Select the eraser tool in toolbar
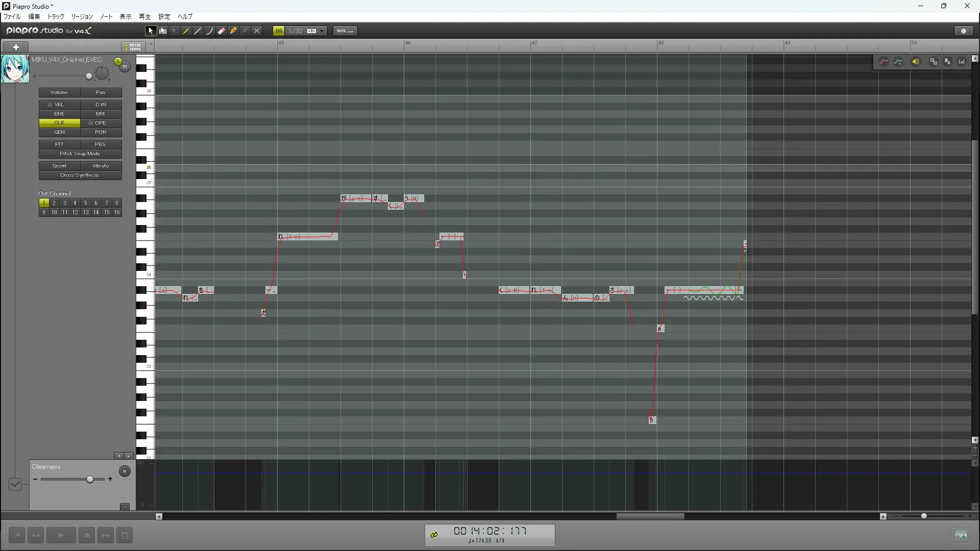980x551 pixels. pyautogui.click(x=222, y=31)
